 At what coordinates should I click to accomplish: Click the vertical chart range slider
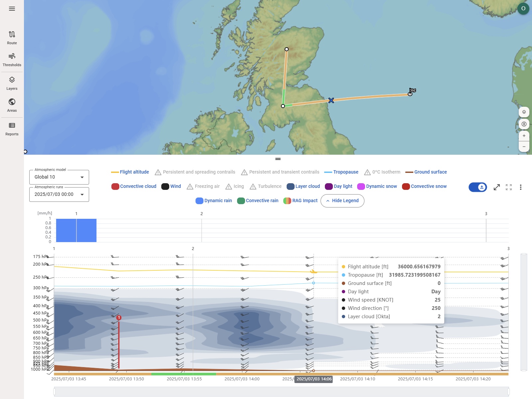[524, 312]
